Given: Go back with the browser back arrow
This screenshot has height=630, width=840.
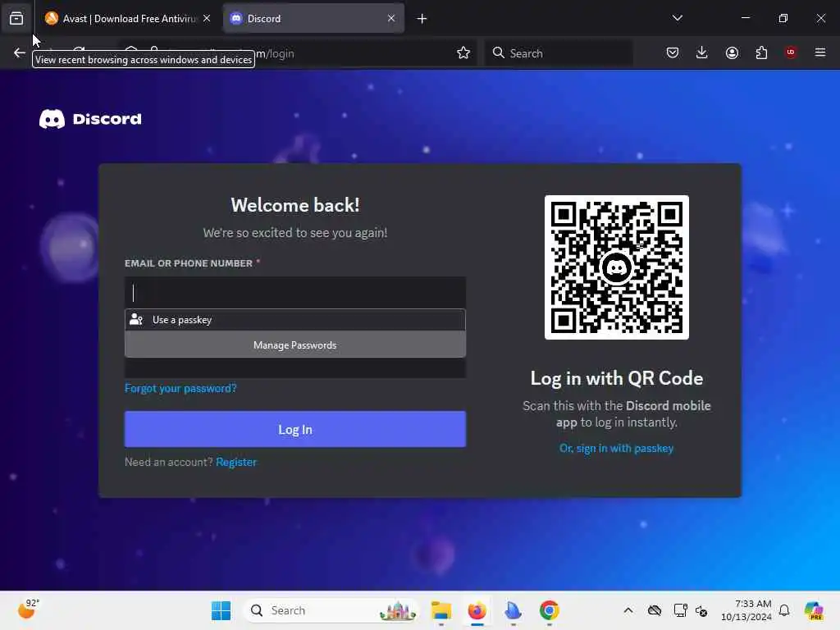Looking at the screenshot, I should point(20,52).
